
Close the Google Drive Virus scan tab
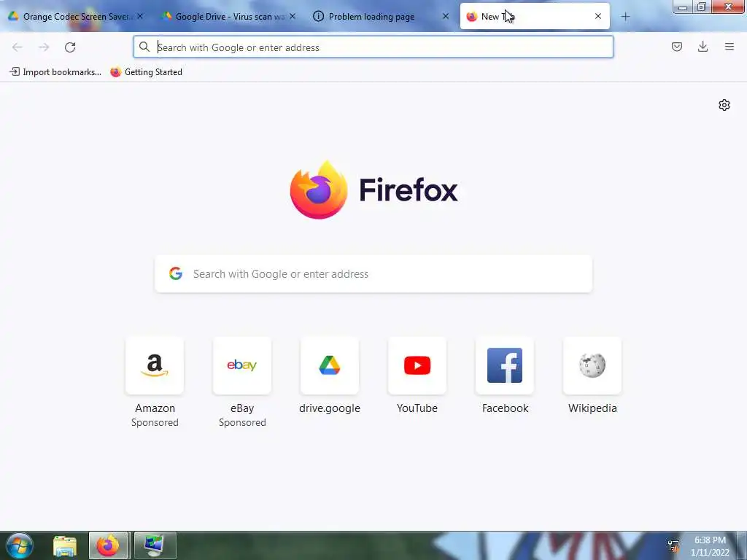[293, 16]
